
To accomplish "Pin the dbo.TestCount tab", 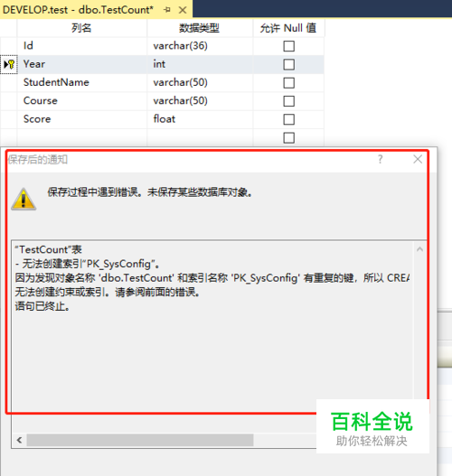I will point(166,10).
